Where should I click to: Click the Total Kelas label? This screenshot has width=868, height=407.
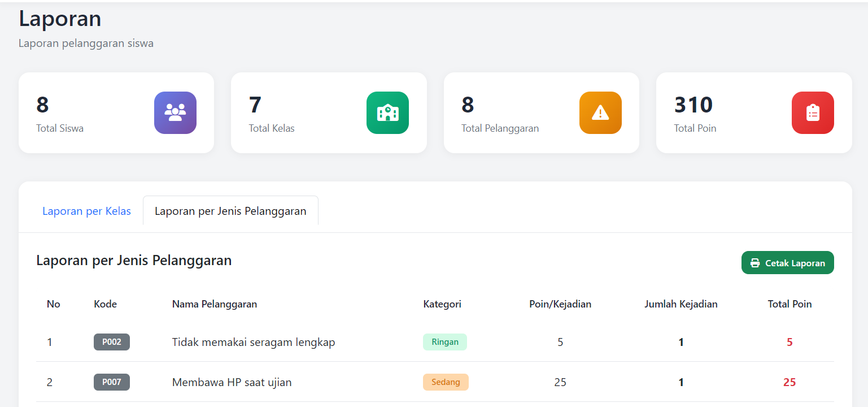point(272,128)
